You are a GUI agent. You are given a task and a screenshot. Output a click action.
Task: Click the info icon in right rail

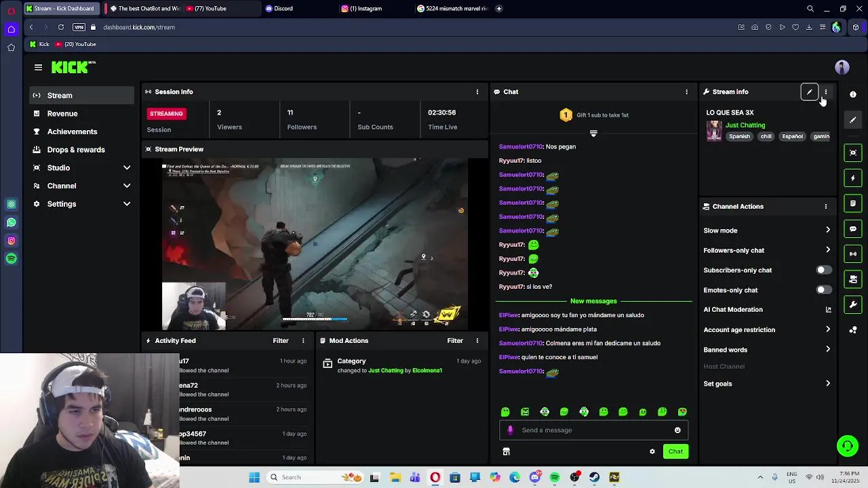(853, 94)
